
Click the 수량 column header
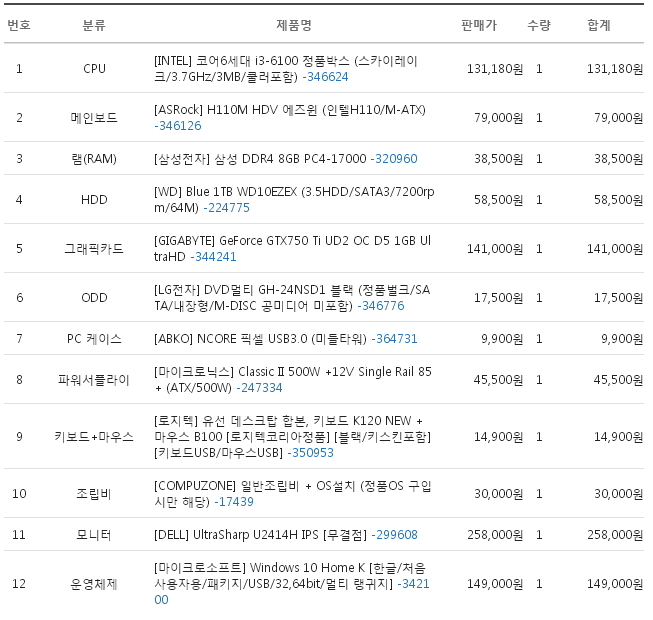pos(539,25)
